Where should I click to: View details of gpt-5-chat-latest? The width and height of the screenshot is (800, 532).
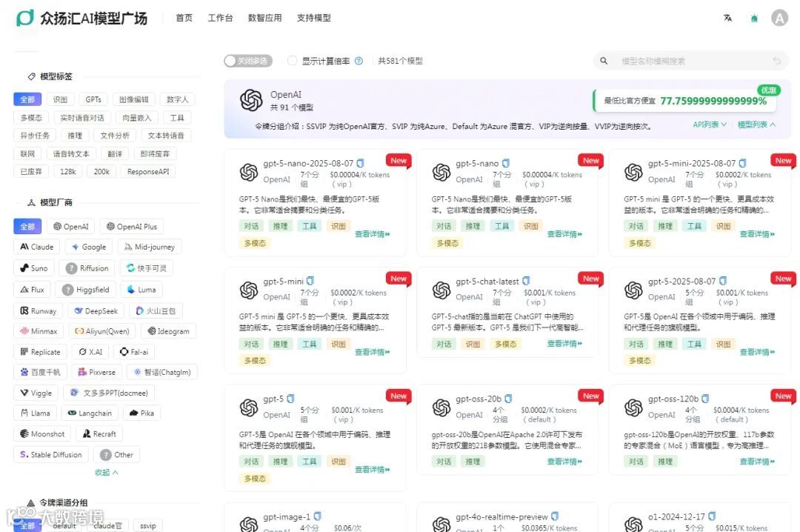tap(564, 344)
